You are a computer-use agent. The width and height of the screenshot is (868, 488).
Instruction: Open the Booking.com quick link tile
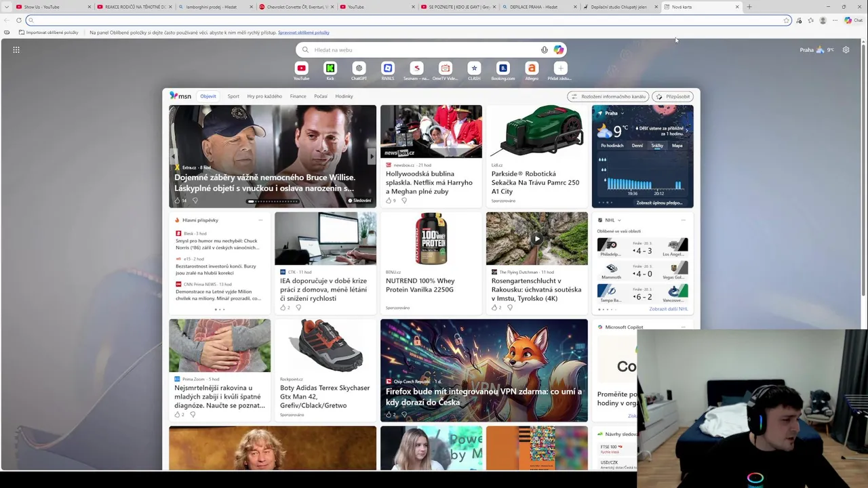[502, 70]
